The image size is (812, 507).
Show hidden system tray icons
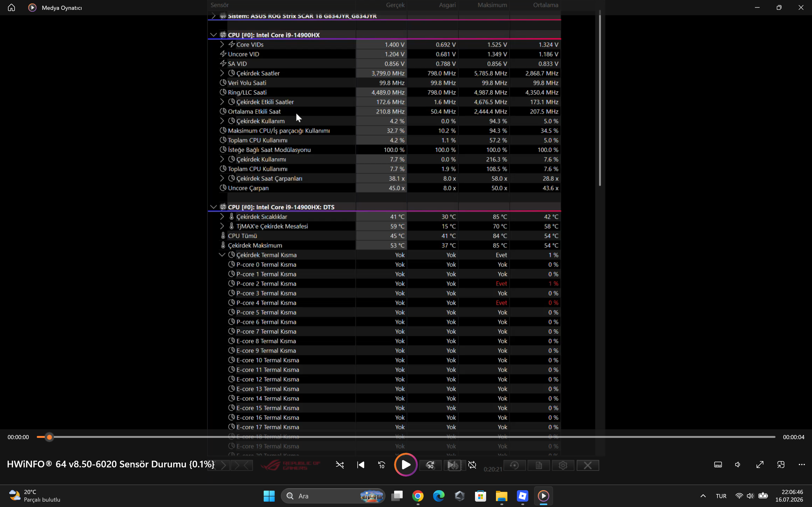(x=703, y=496)
